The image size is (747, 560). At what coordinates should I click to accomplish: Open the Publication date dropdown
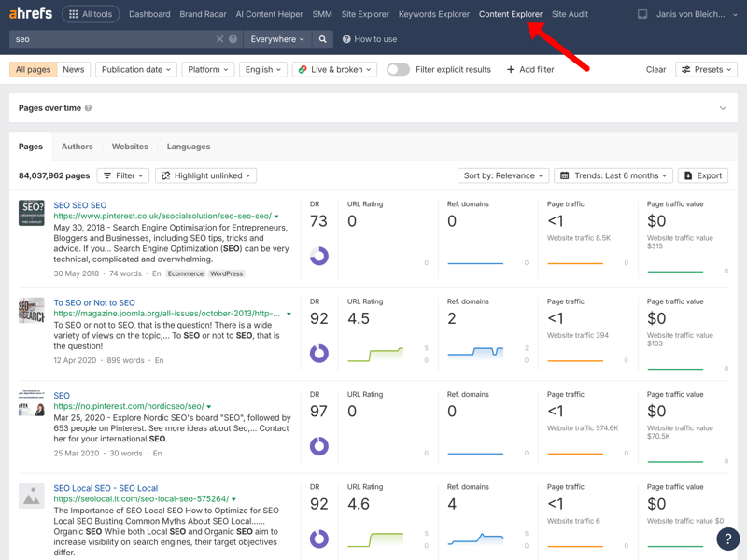[x=136, y=69]
